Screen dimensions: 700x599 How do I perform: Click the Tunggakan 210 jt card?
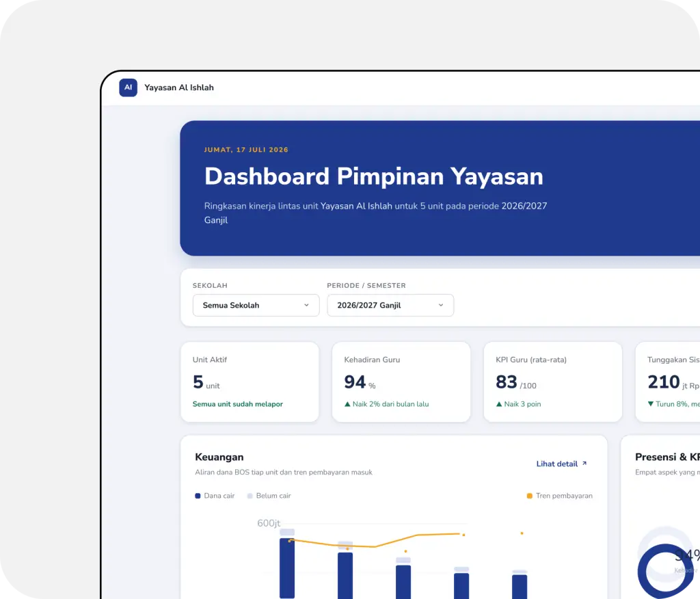(668, 382)
